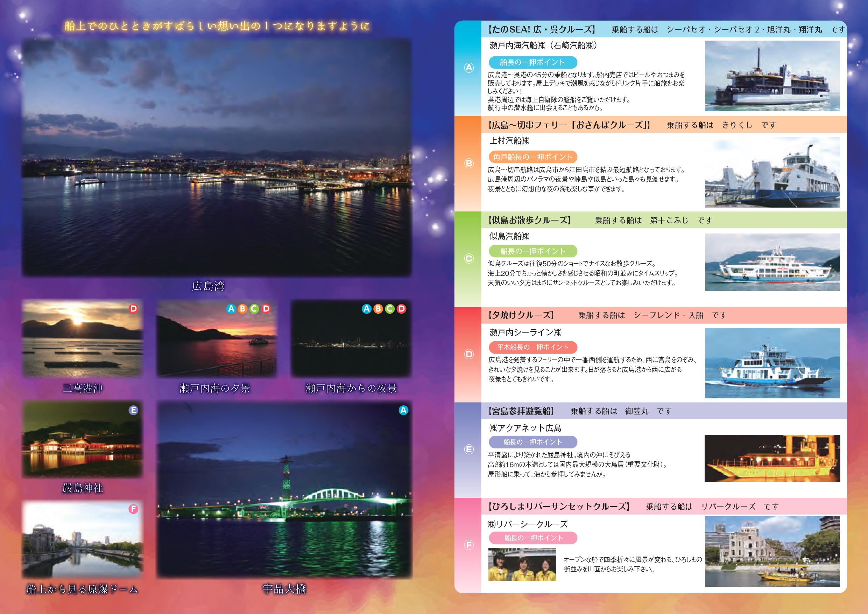Image resolution: width=868 pixels, height=614 pixels.
Task: Click the C badge on the 瀬戸内海の夕景 photo
Action: tap(254, 309)
